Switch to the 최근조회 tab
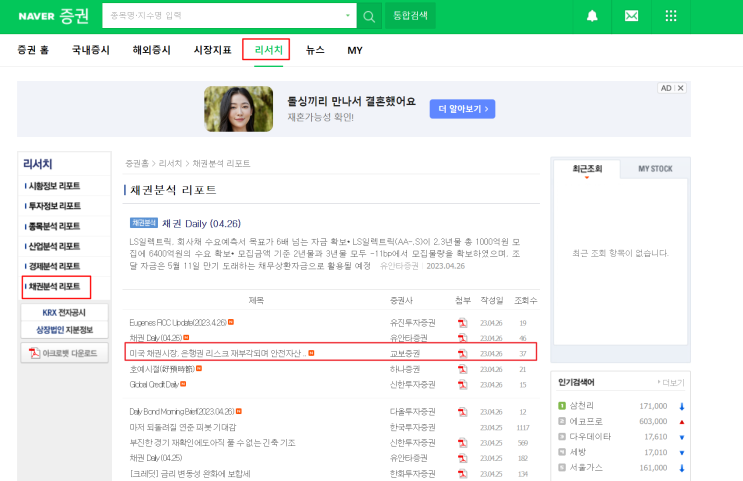This screenshot has width=743, height=481. [x=587, y=169]
